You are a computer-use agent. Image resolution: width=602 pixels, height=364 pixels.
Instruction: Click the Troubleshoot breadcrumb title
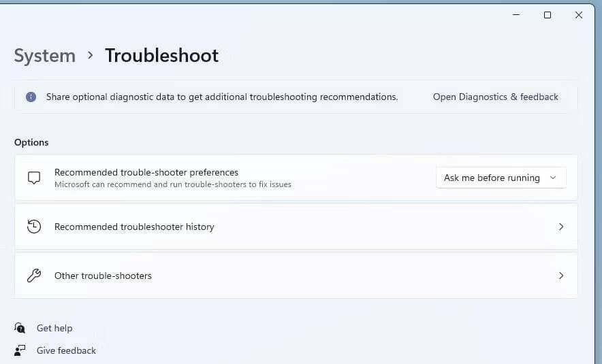162,56
